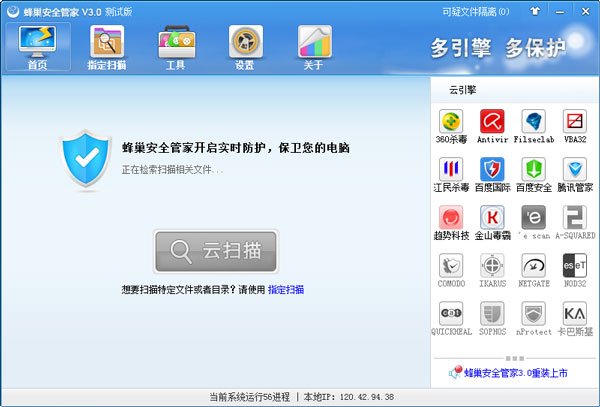Select the 腾讯管家 engine icon
This screenshot has width=600, height=407.
(x=575, y=169)
